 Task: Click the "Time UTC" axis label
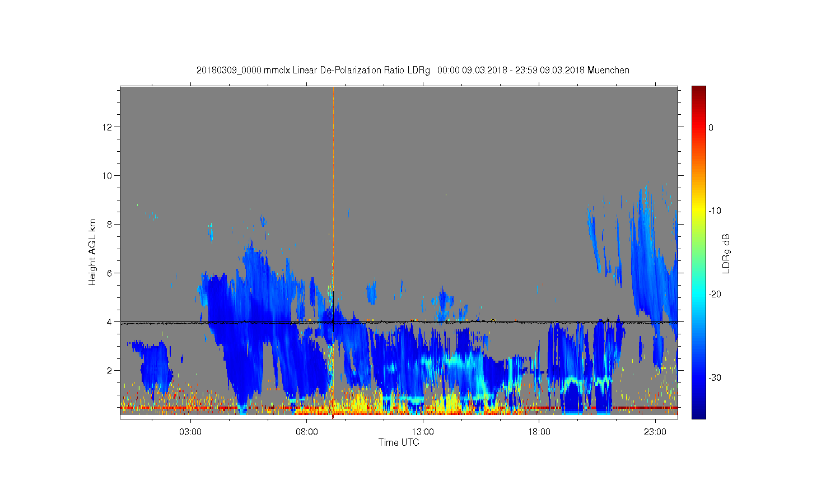[399, 442]
